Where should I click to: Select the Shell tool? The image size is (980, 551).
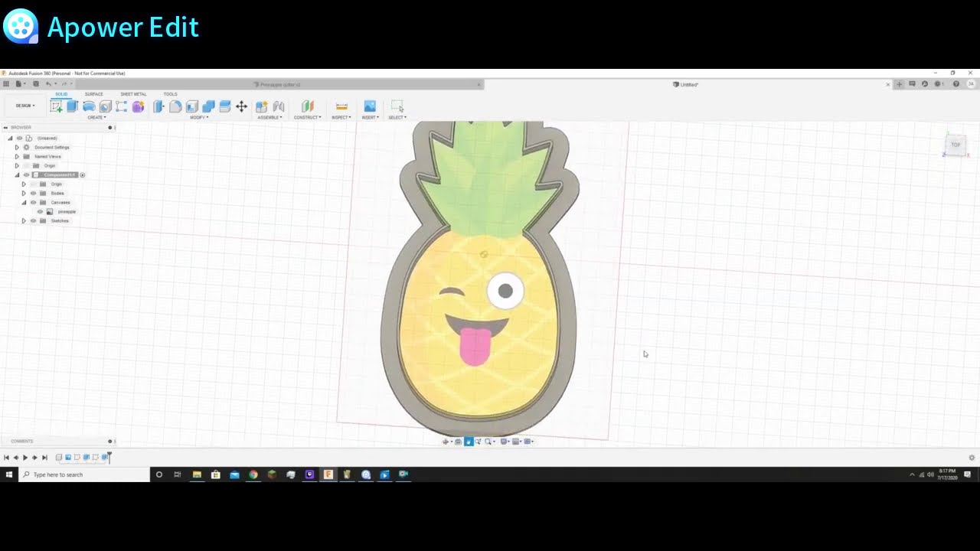(x=192, y=106)
